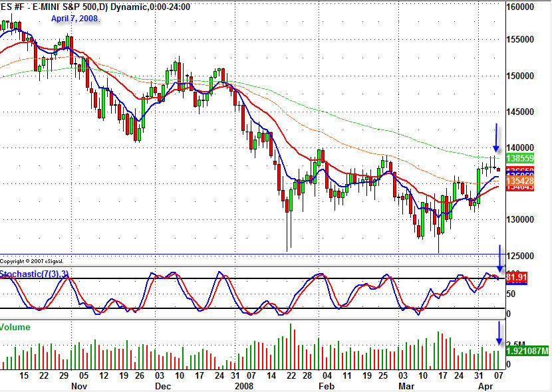
Task: Click the 12 date tick label
Action: pos(104,375)
